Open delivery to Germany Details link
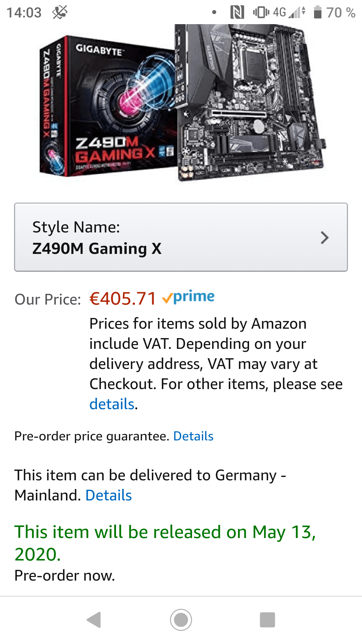 (x=109, y=495)
